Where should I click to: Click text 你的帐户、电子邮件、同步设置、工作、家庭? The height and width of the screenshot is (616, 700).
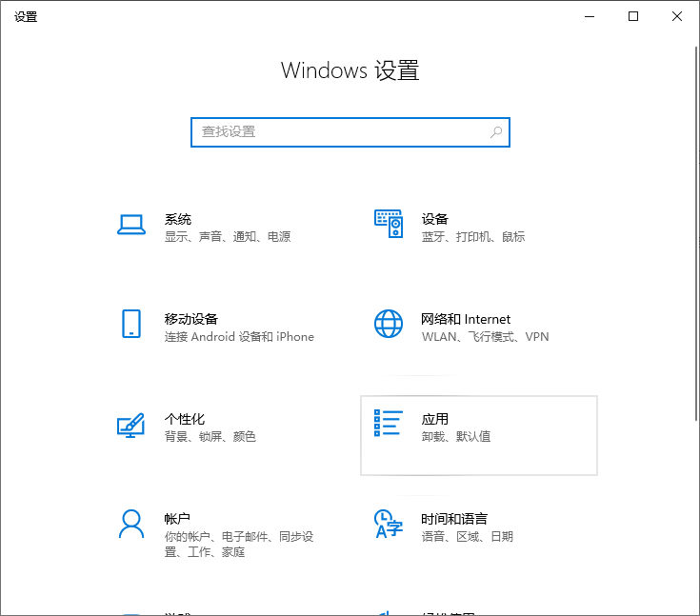[239, 545]
